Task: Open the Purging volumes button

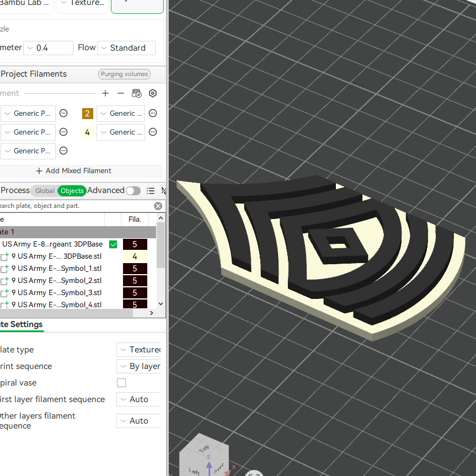Action: tap(124, 74)
